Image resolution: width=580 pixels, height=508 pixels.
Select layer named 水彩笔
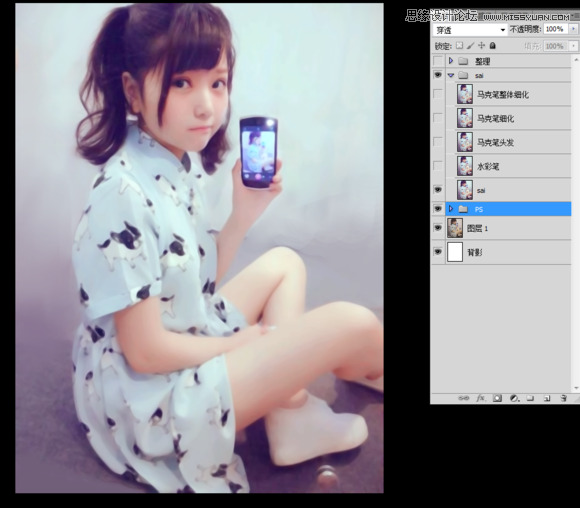(488, 166)
